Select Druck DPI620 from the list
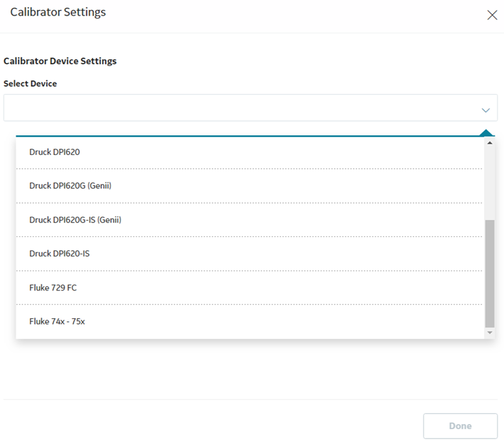 [x=249, y=152]
